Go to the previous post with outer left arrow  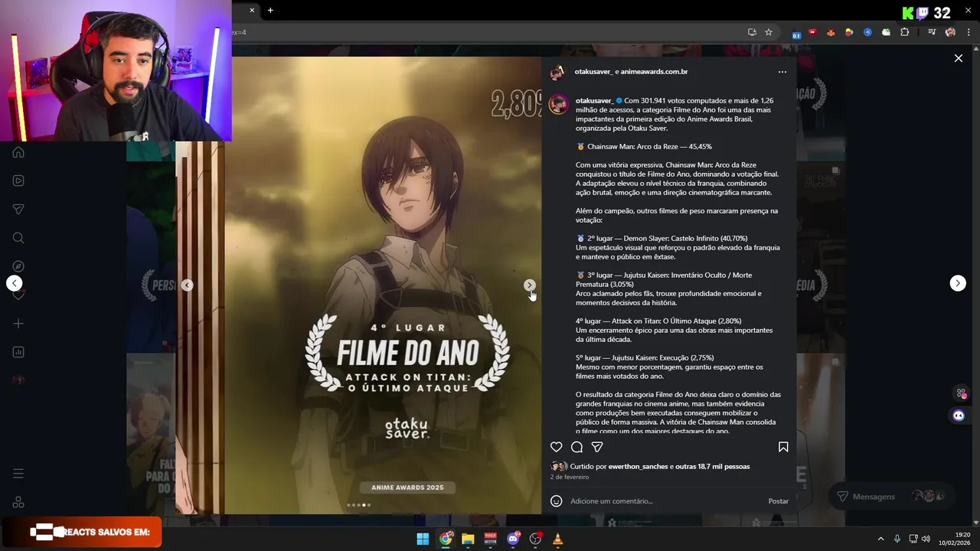click(x=15, y=283)
